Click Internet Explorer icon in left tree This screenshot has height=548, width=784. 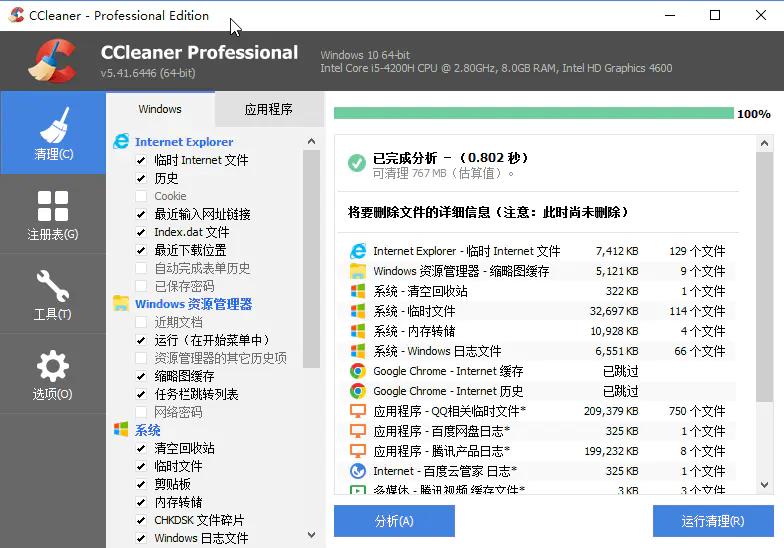[x=121, y=142]
